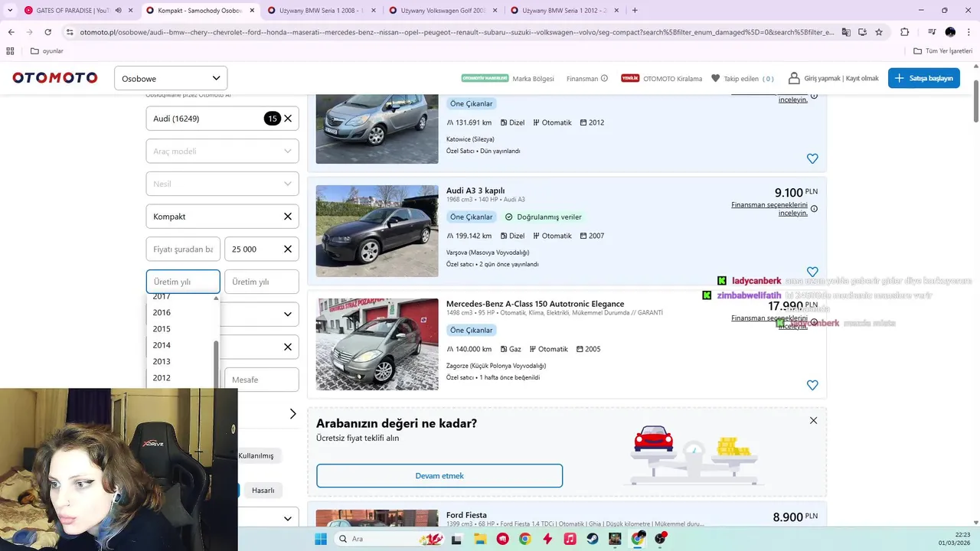This screenshot has height=551, width=980.
Task: Remove the Kompakt body type filter
Action: click(288, 217)
